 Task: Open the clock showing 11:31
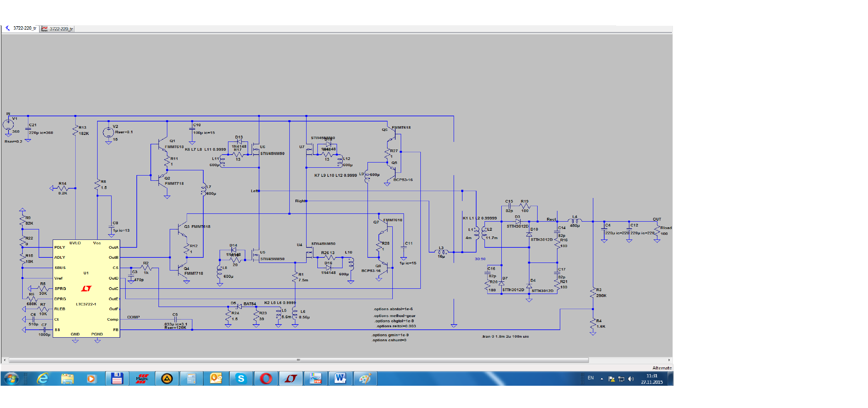[652, 379]
